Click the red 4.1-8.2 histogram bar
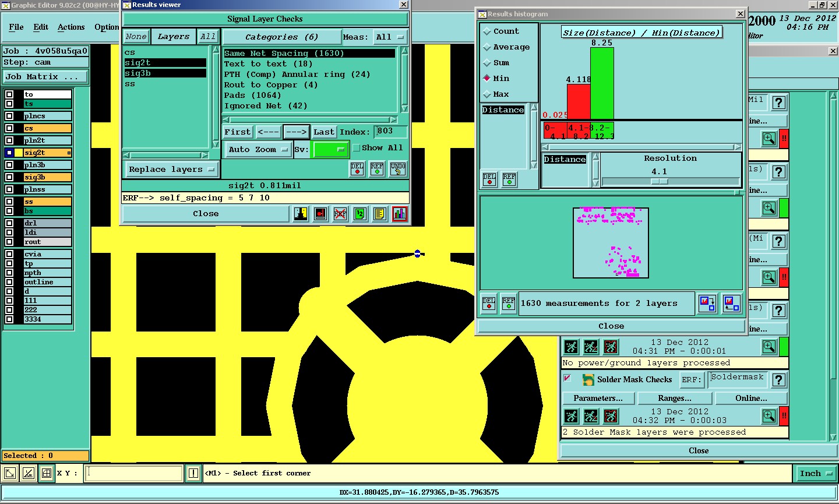Screen dimensions: 839x504 point(579,102)
